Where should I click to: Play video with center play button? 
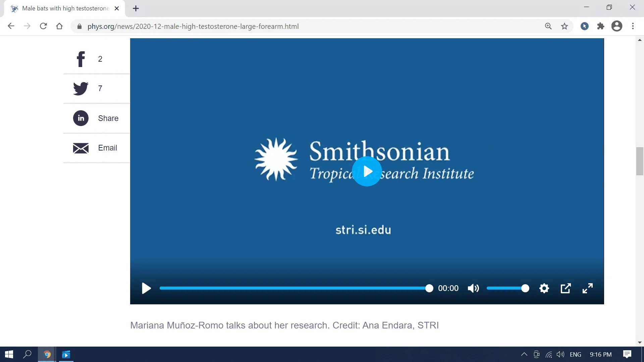click(x=367, y=171)
